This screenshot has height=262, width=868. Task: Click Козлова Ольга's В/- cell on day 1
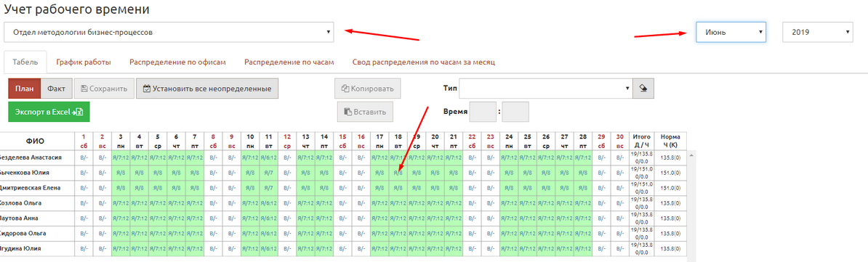pos(84,203)
